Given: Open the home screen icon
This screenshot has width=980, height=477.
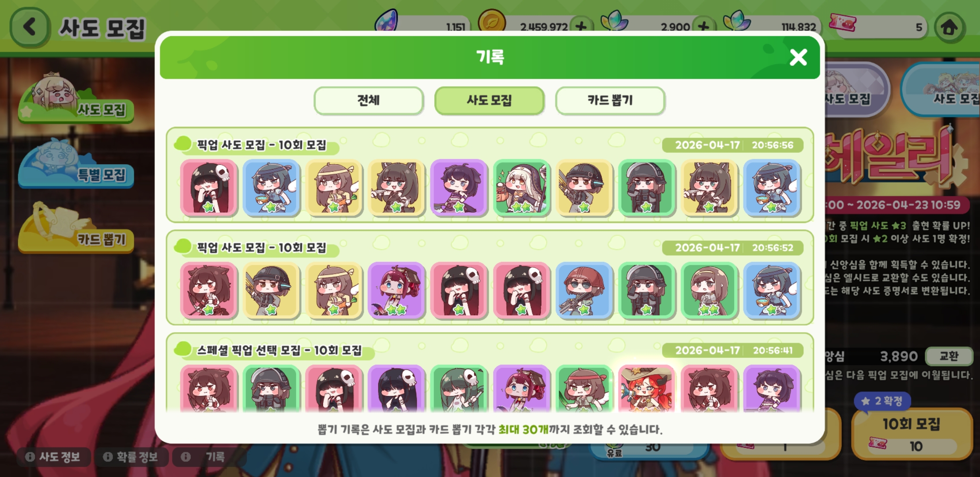Looking at the screenshot, I should (x=950, y=27).
